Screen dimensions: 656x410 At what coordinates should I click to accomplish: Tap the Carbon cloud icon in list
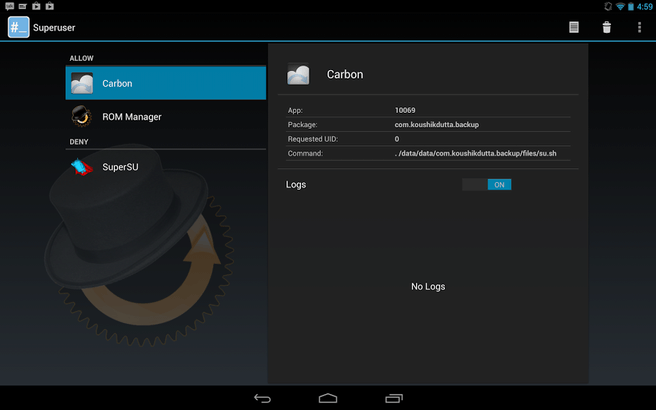[x=82, y=83]
